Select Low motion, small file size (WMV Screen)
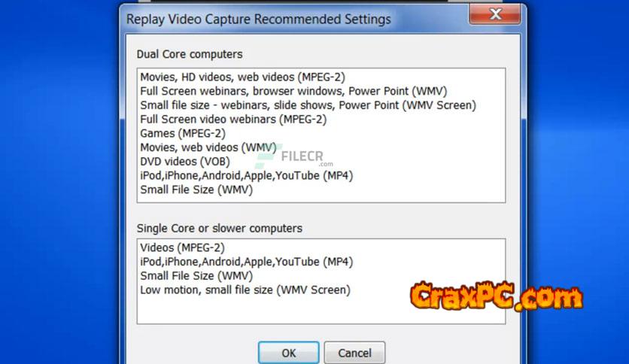Screen dimensions: 629x364 [x=245, y=290]
